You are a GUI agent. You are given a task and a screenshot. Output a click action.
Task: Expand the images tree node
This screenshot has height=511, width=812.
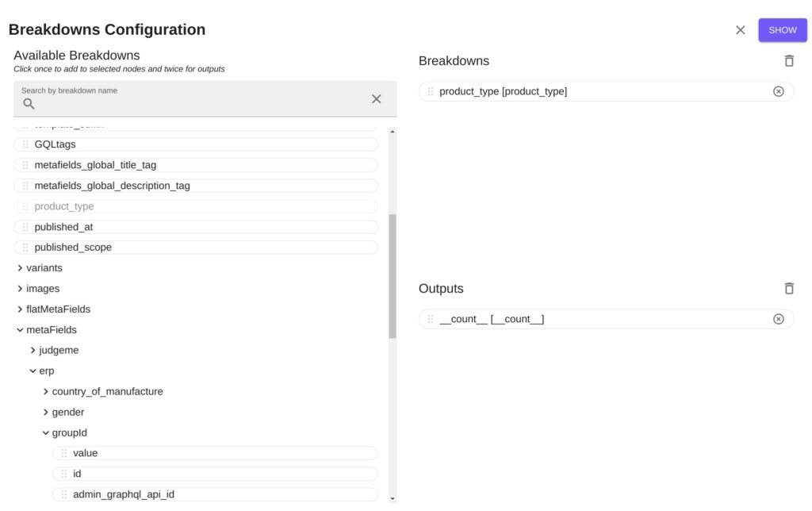point(20,289)
